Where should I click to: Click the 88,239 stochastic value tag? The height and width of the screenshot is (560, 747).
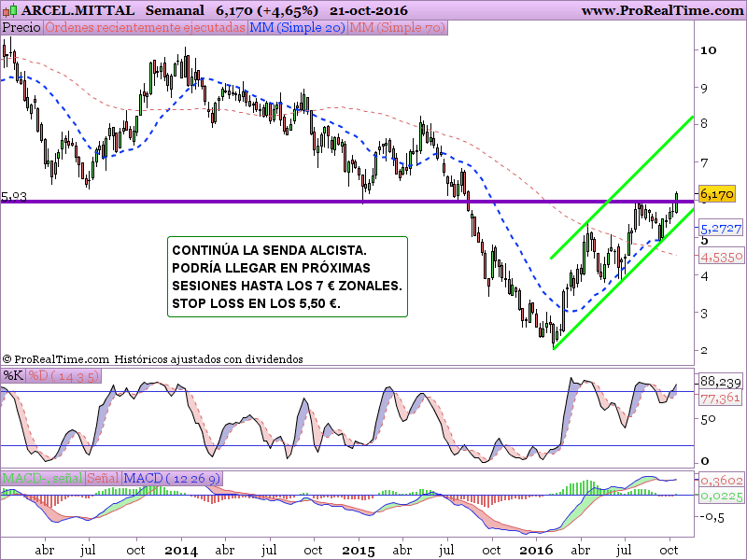pyautogui.click(x=721, y=382)
